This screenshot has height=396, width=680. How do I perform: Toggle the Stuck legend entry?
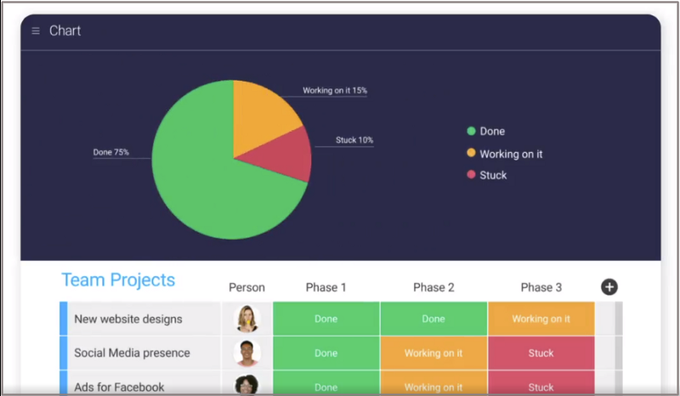coord(487,175)
